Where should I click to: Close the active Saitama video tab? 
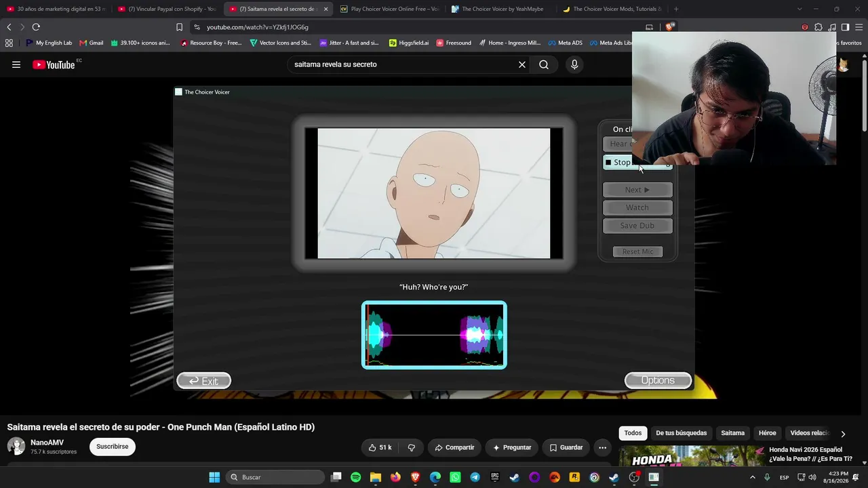pyautogui.click(x=326, y=9)
